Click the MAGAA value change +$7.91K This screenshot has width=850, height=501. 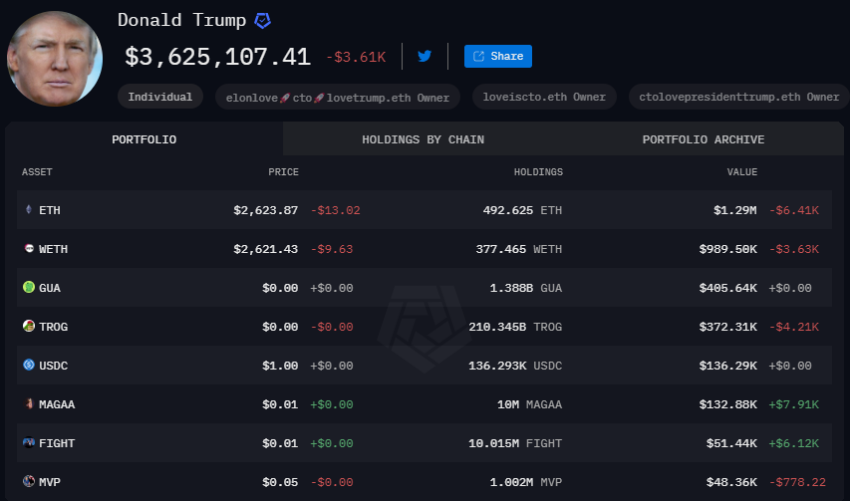(x=794, y=404)
